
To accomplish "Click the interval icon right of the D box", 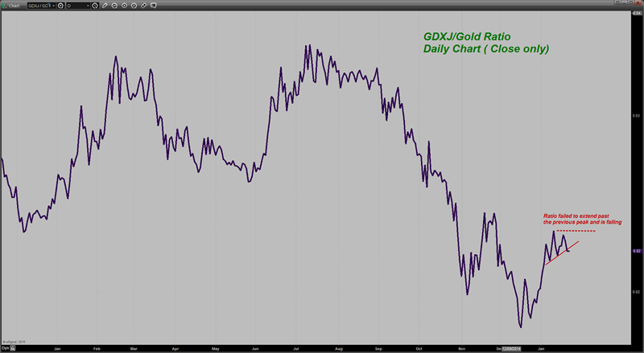I will [95, 6].
